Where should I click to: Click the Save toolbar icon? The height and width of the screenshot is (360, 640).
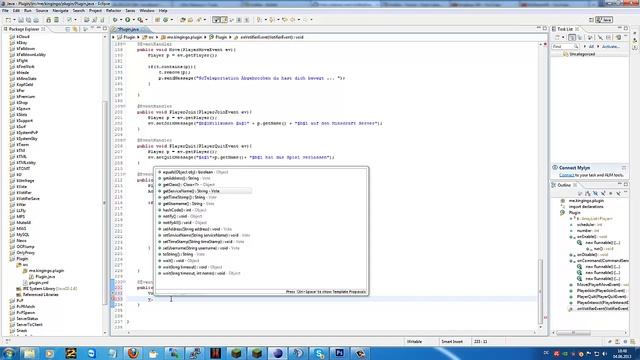(20, 20)
